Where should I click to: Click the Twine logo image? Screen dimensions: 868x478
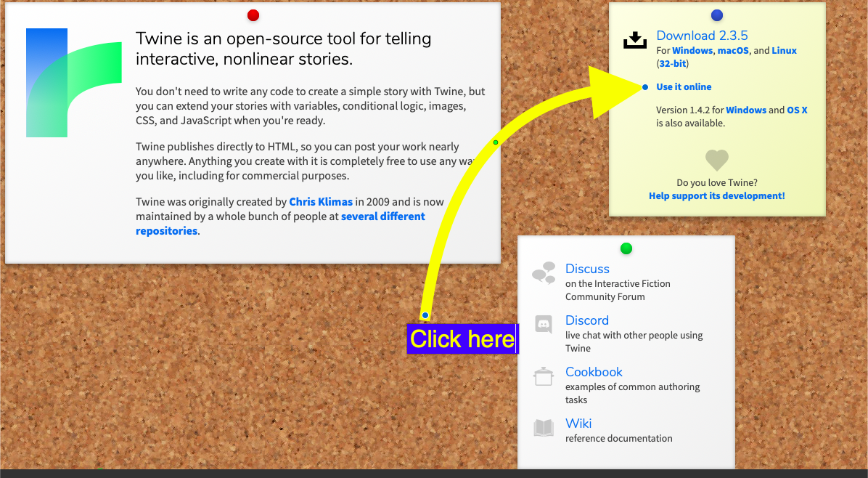click(x=73, y=83)
